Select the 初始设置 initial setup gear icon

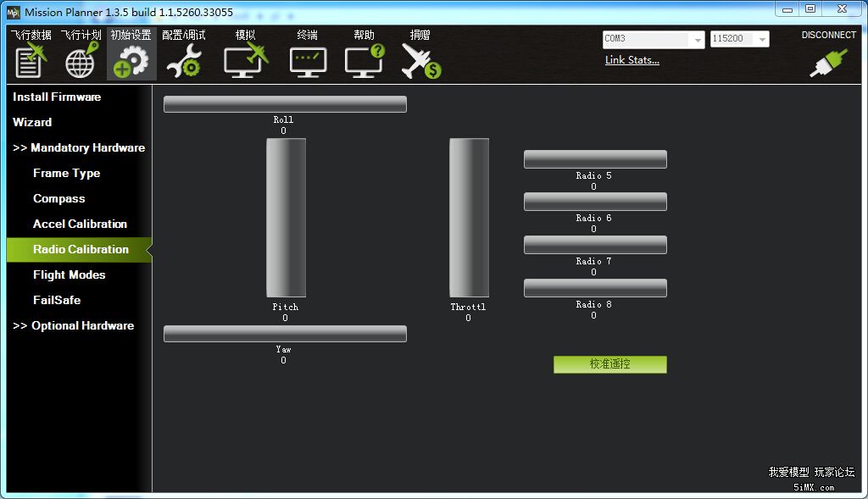131,61
